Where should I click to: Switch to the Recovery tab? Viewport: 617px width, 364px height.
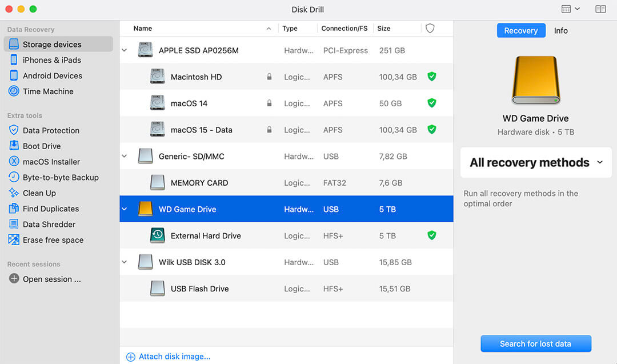click(521, 30)
